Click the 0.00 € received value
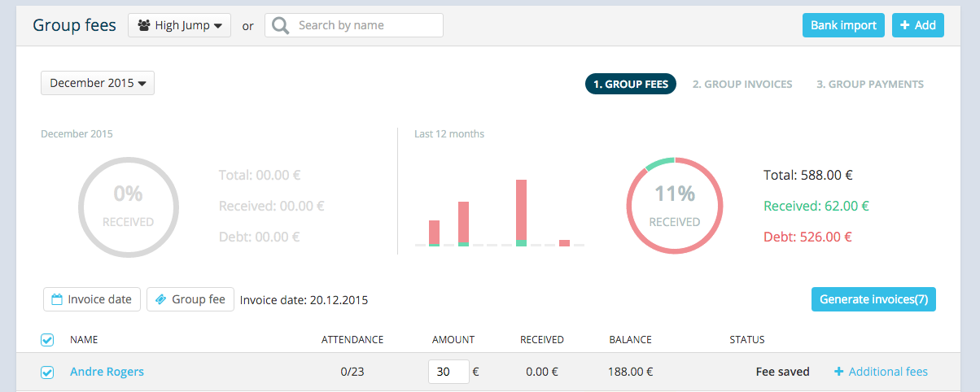 point(542,372)
